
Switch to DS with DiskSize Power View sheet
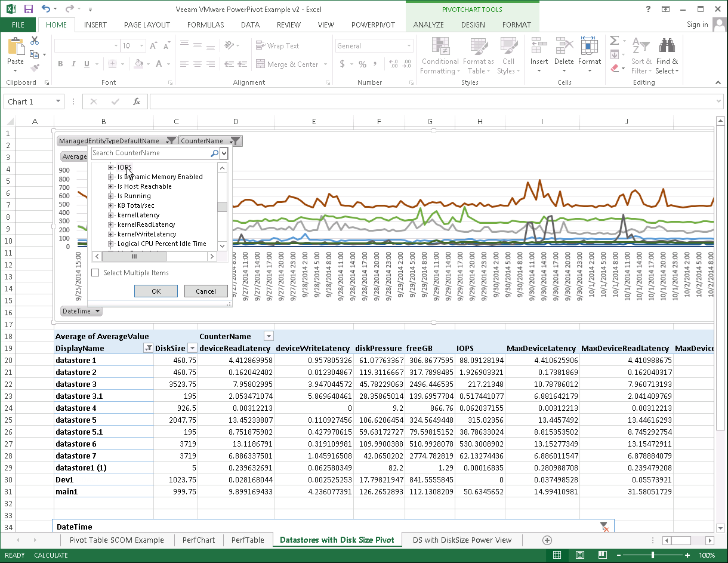[462, 540]
